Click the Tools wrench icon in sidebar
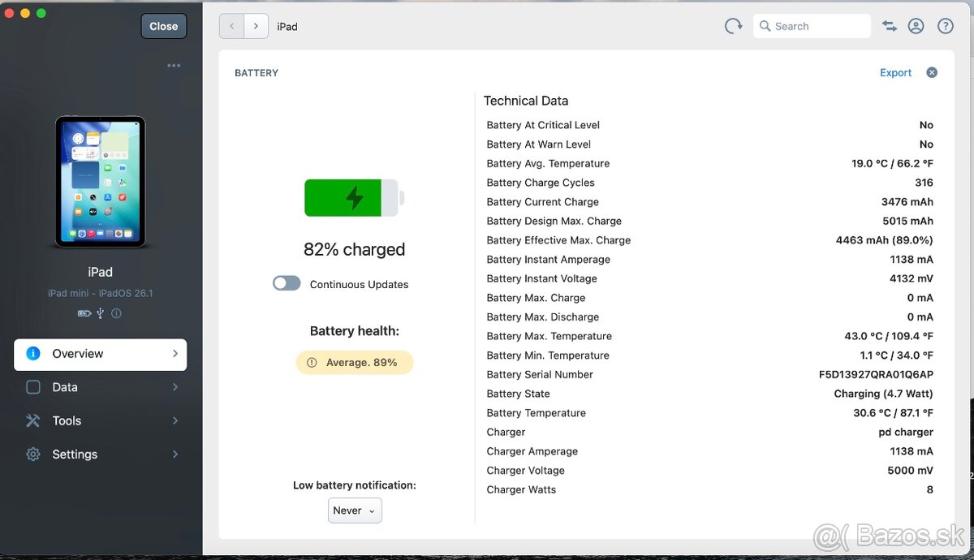Image resolution: width=974 pixels, height=560 pixels. [33, 420]
